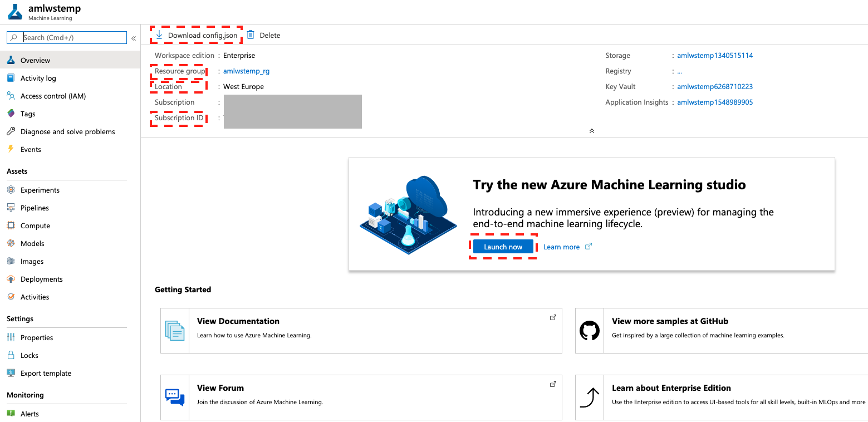Open Diagnose and solve problems
Viewport: 868px width, 422px height.
[70, 131]
